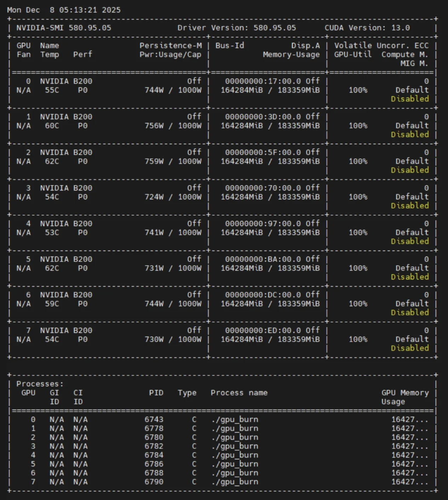Click the yellow Disabled MIG status on GPU 7
The width and height of the screenshot is (448, 500).
coord(409,348)
